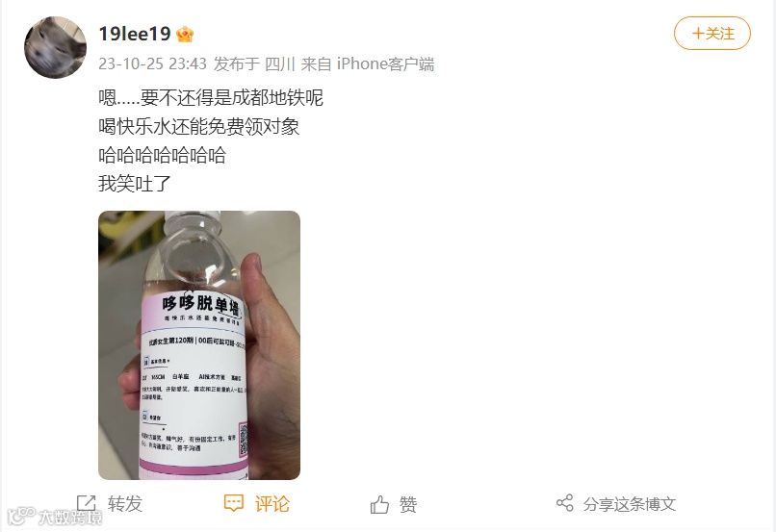Click 分享这条博文 share text
Viewport: 776px width, 532px height.
(630, 504)
